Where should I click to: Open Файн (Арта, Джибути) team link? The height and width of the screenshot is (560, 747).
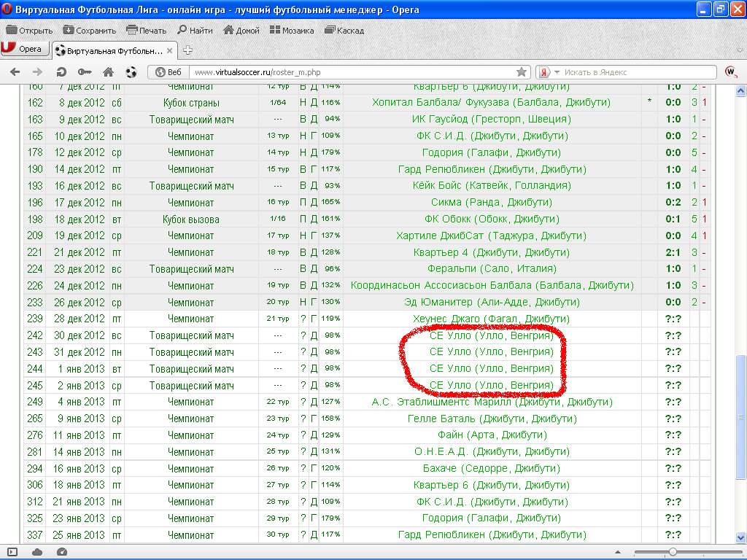pos(492,435)
